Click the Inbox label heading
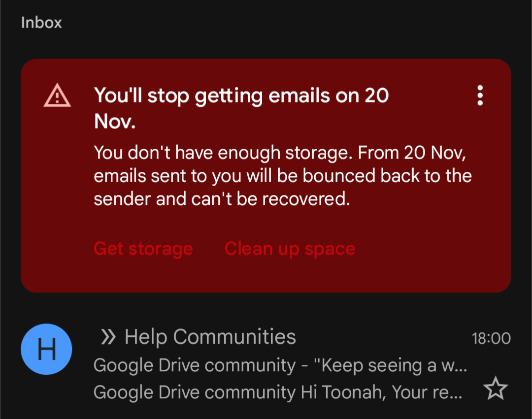The width and height of the screenshot is (532, 419). click(x=41, y=23)
